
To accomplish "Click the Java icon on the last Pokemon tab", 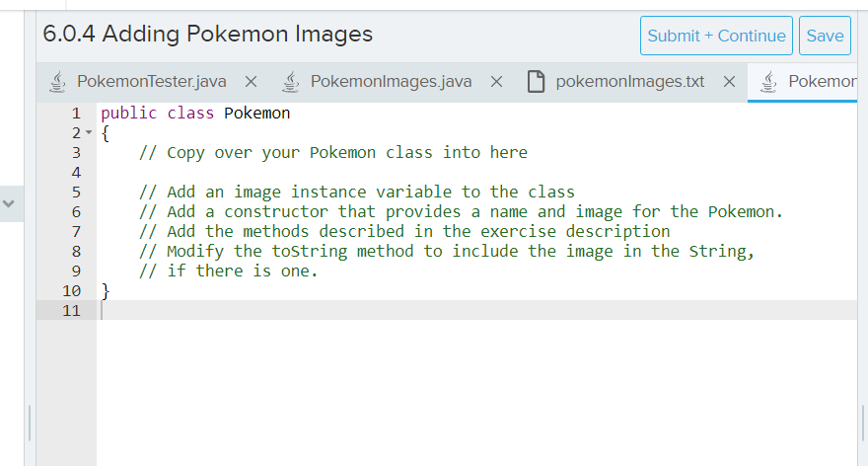I will point(768,82).
